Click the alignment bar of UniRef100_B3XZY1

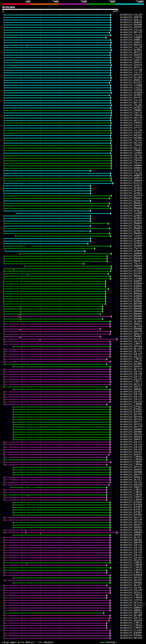pos(59,183)
